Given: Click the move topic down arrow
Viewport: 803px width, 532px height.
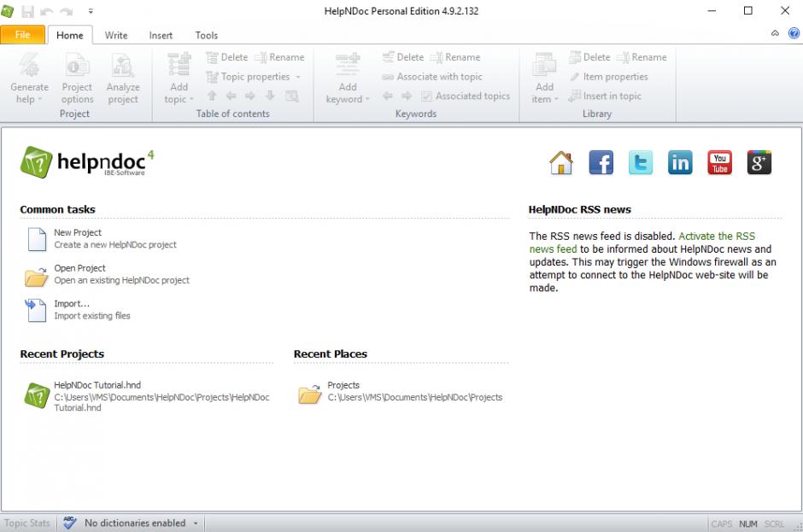Looking at the screenshot, I should coord(270,96).
